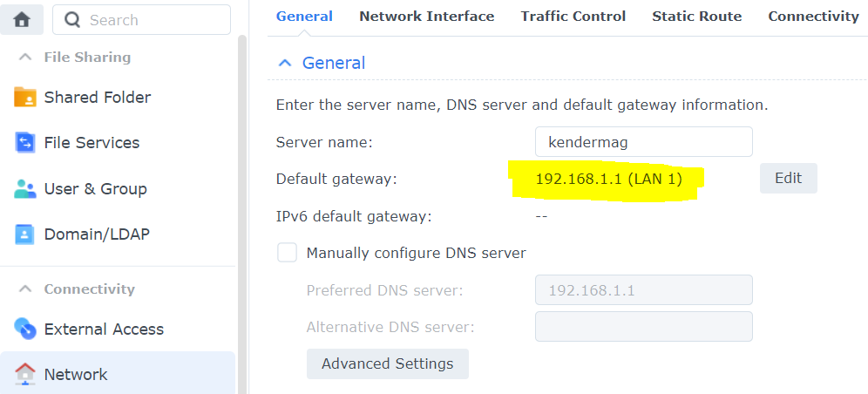The image size is (868, 394).
Task: Collapse the Connectivity sidebar section
Action: (x=24, y=289)
